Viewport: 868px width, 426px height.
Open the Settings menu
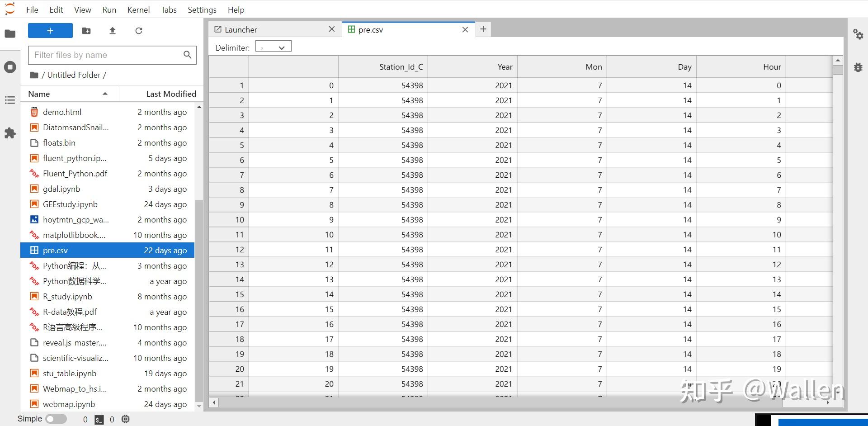[202, 9]
